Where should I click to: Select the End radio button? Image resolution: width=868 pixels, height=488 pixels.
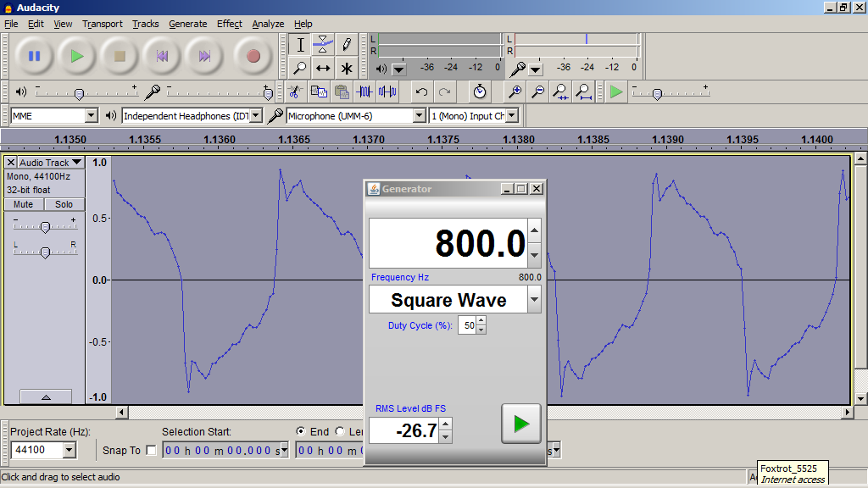pyautogui.click(x=301, y=431)
